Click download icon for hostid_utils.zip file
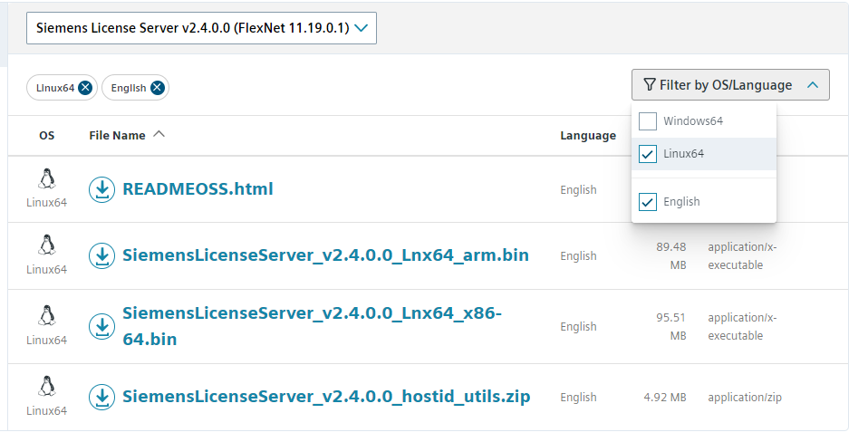Screen dimensions: 868x442 (102, 397)
